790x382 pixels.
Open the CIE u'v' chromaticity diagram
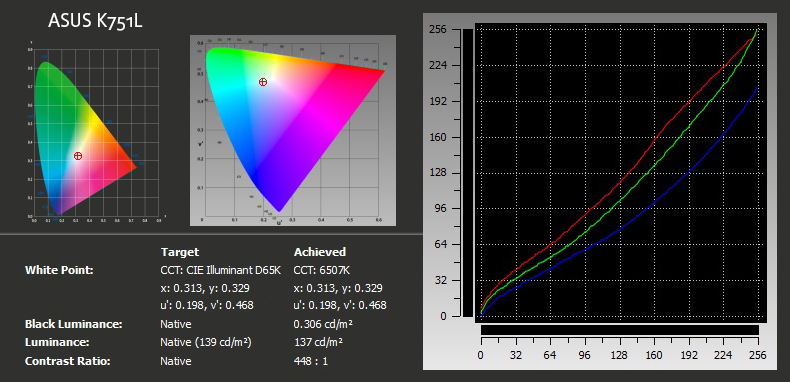click(x=293, y=131)
